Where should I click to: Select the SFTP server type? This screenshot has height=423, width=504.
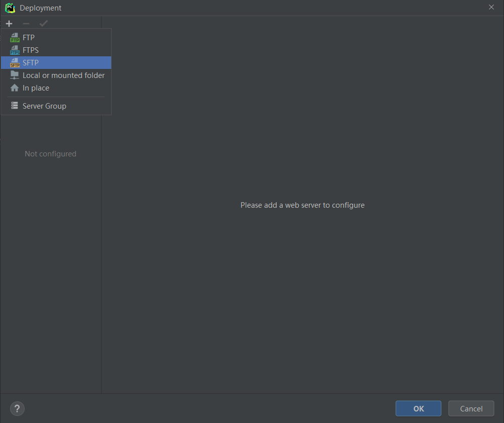coord(56,63)
